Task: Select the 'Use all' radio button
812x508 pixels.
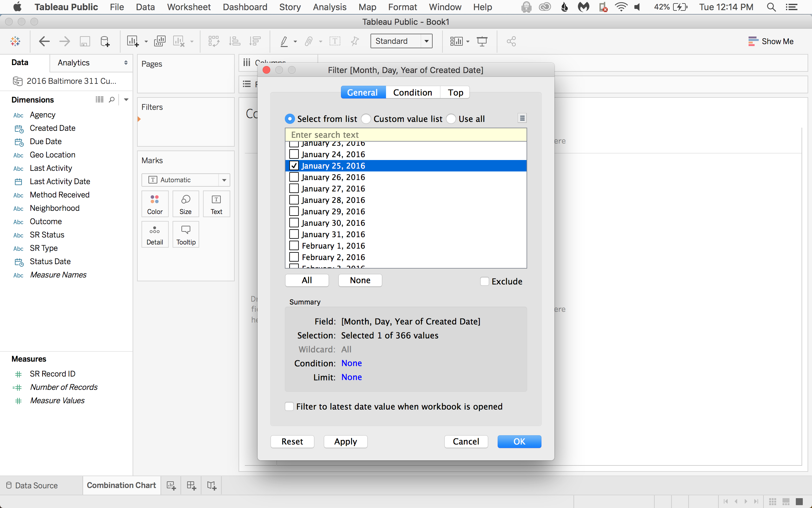Action: click(451, 119)
